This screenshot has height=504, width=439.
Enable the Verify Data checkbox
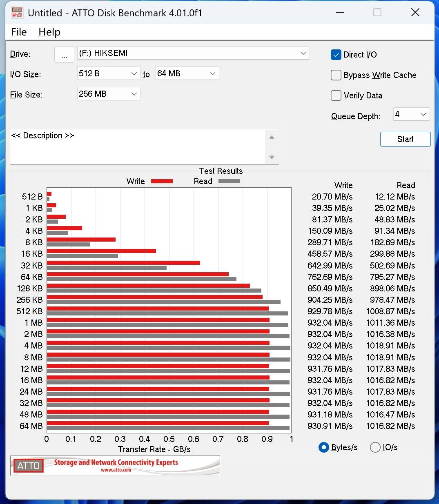(x=336, y=95)
